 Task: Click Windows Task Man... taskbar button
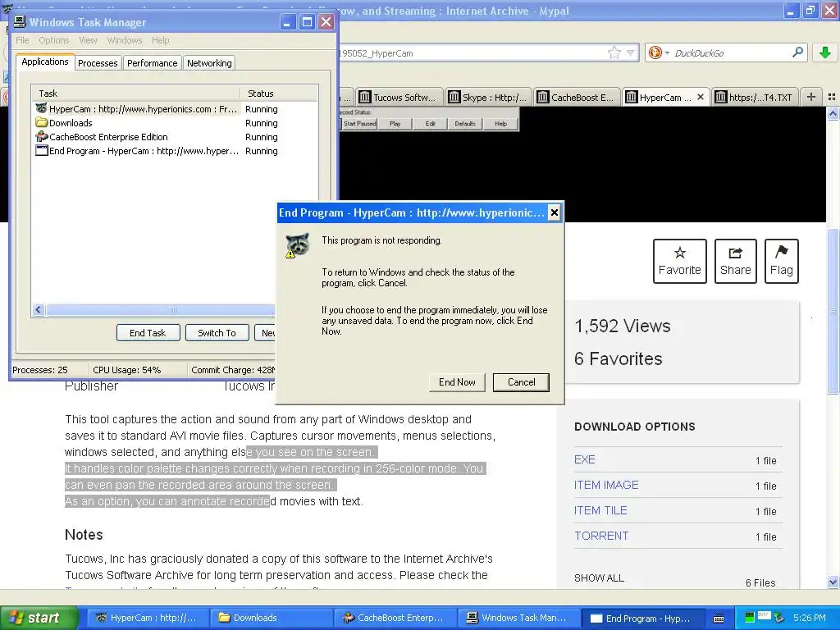tap(518, 618)
